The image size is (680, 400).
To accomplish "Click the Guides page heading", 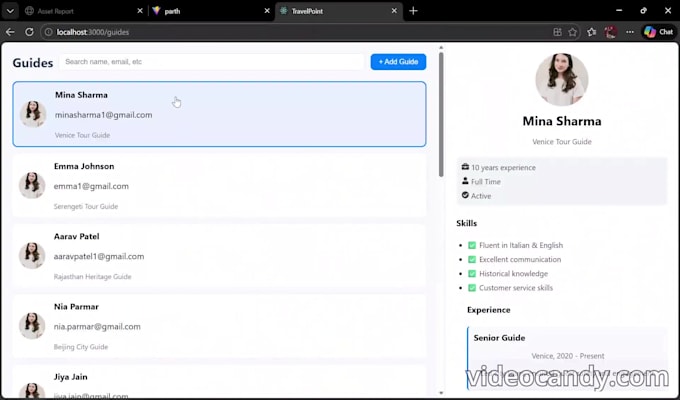I will tap(33, 63).
